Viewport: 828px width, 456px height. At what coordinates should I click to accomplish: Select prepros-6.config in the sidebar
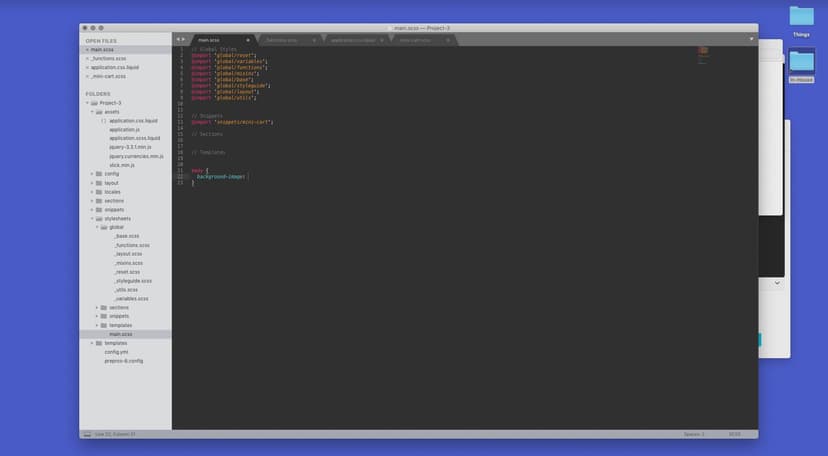(124, 361)
